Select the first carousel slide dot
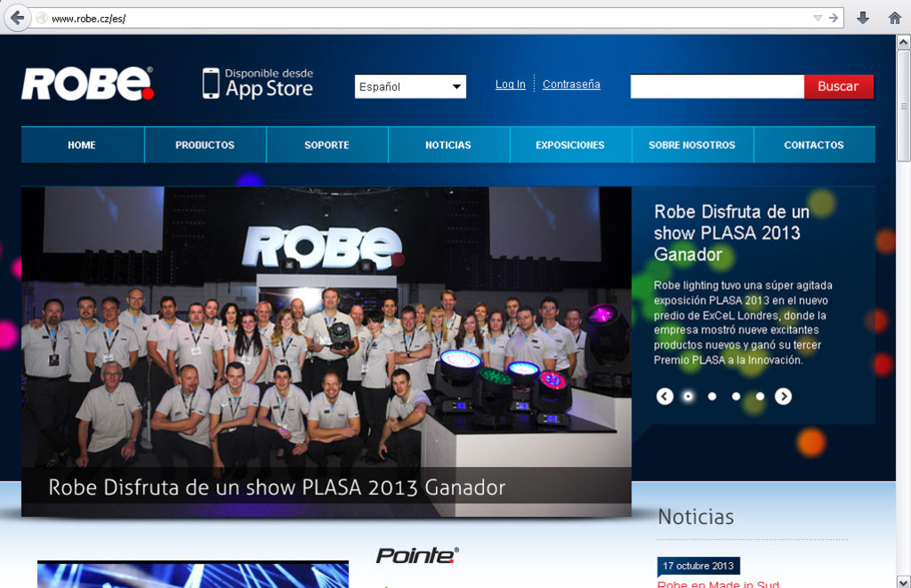 pos(688,397)
